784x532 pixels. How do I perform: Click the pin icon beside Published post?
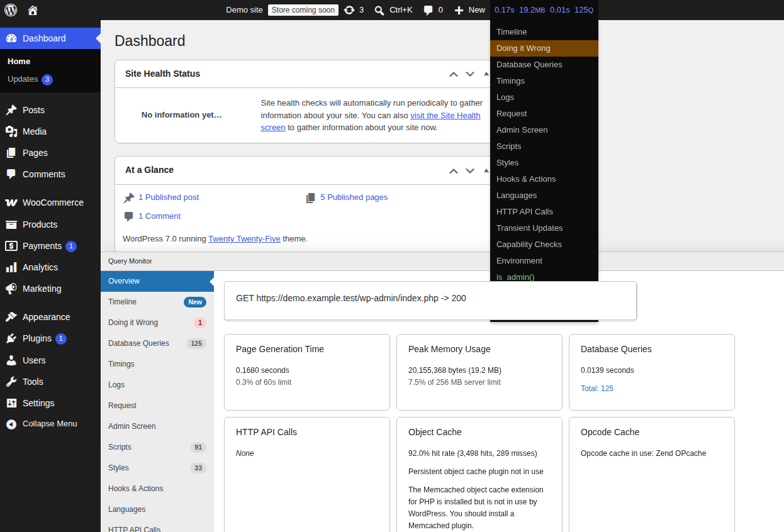(x=129, y=197)
